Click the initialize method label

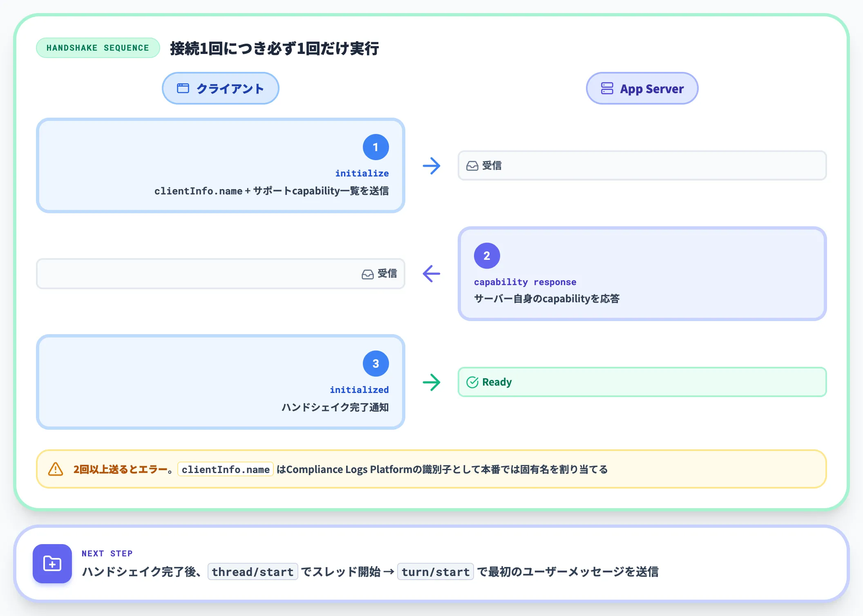[x=362, y=173]
